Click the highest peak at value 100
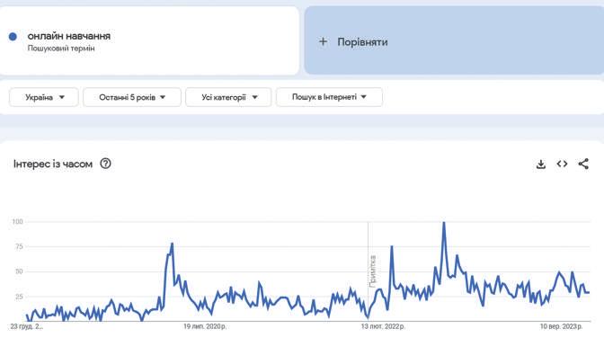This screenshot has width=604, height=364. pyautogui.click(x=444, y=223)
